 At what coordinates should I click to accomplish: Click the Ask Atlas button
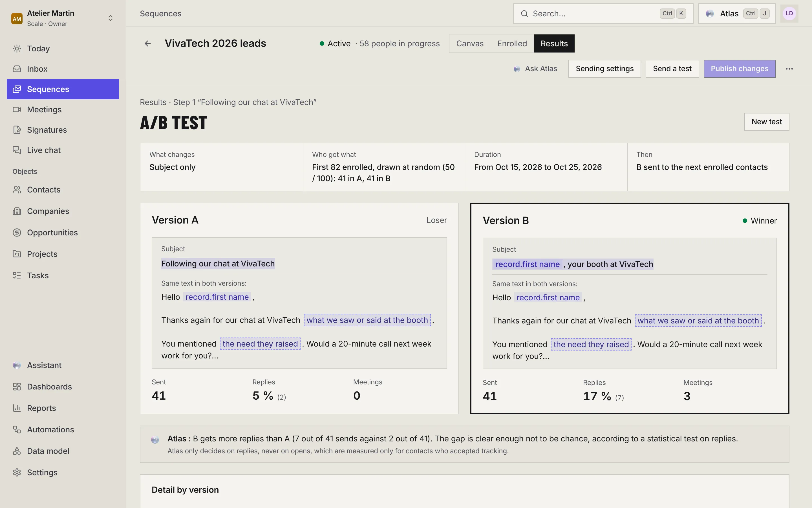535,69
